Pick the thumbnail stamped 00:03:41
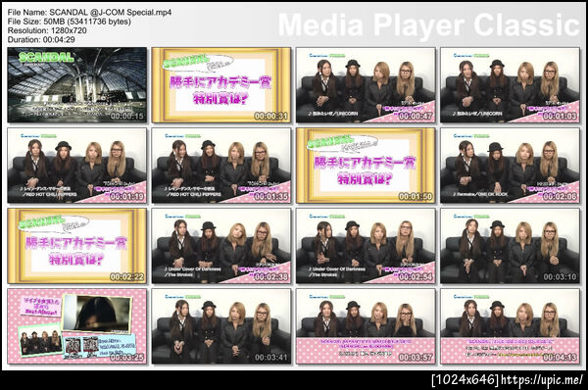588x390 pixels. [221, 326]
